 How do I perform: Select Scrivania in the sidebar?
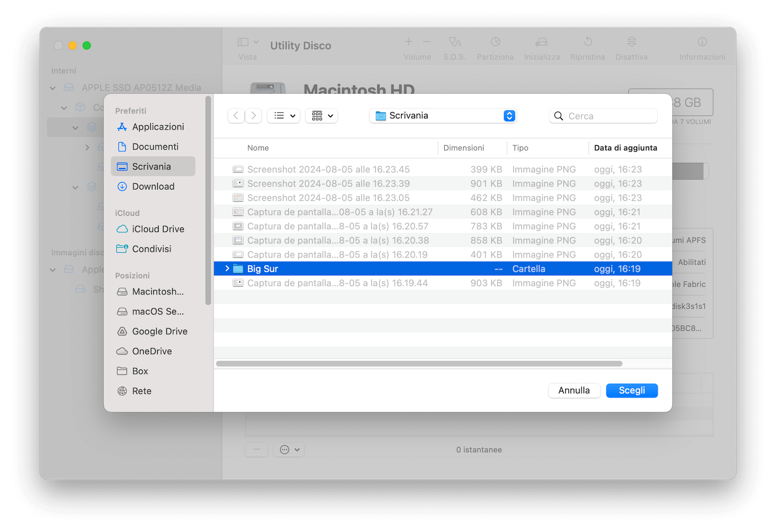pyautogui.click(x=153, y=166)
